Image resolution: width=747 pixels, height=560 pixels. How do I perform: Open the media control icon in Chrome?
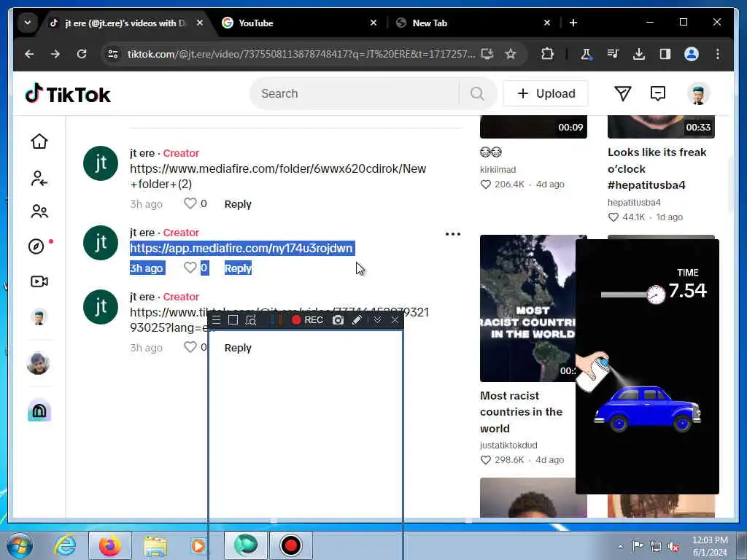click(613, 54)
